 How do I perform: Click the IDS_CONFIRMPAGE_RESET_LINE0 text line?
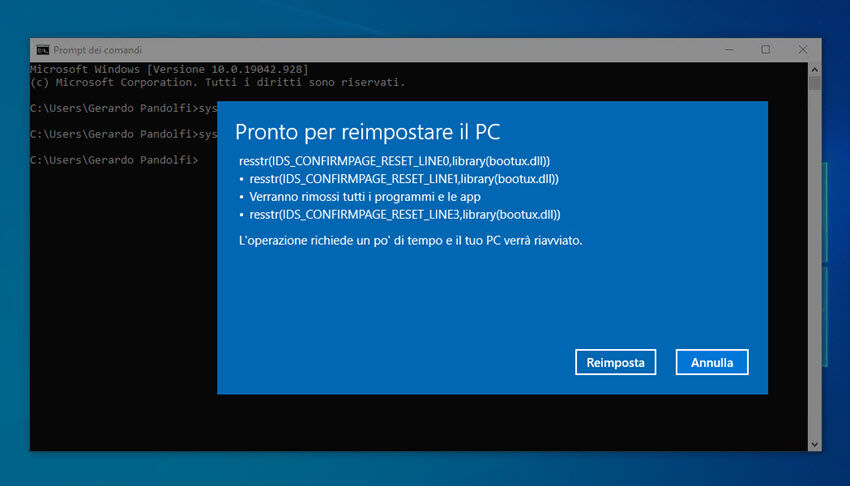coord(394,161)
